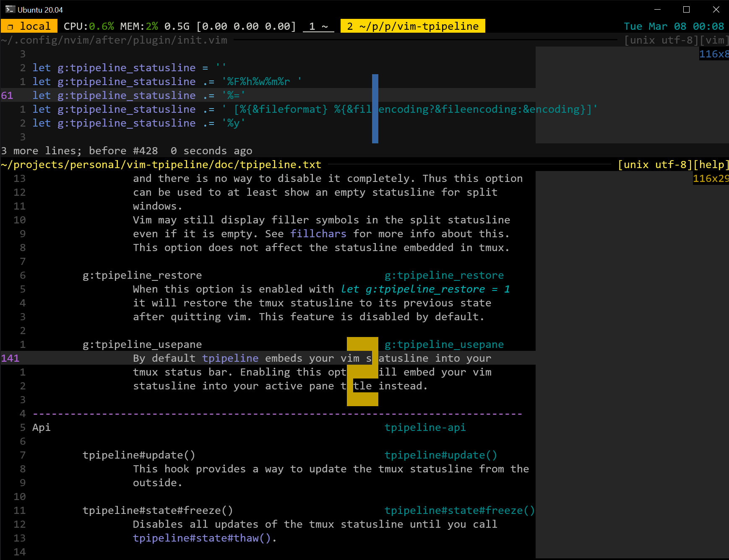
Task: Click the load average [0.00 0.00 0.00]
Action: coord(246,26)
